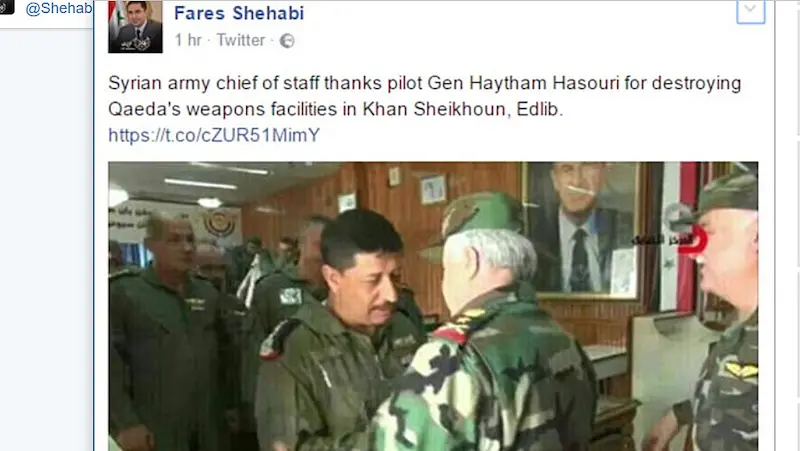Click the round emblem on background banner
800x451 pixels.
coord(219,224)
